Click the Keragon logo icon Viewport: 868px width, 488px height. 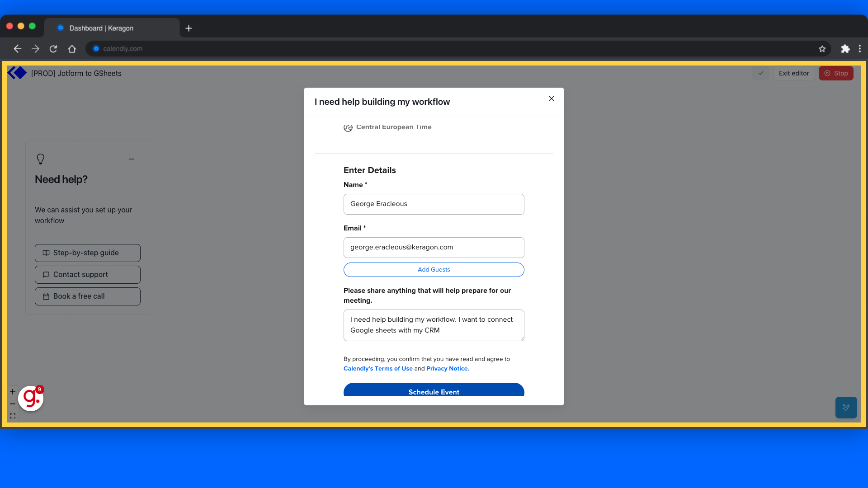pyautogui.click(x=17, y=73)
